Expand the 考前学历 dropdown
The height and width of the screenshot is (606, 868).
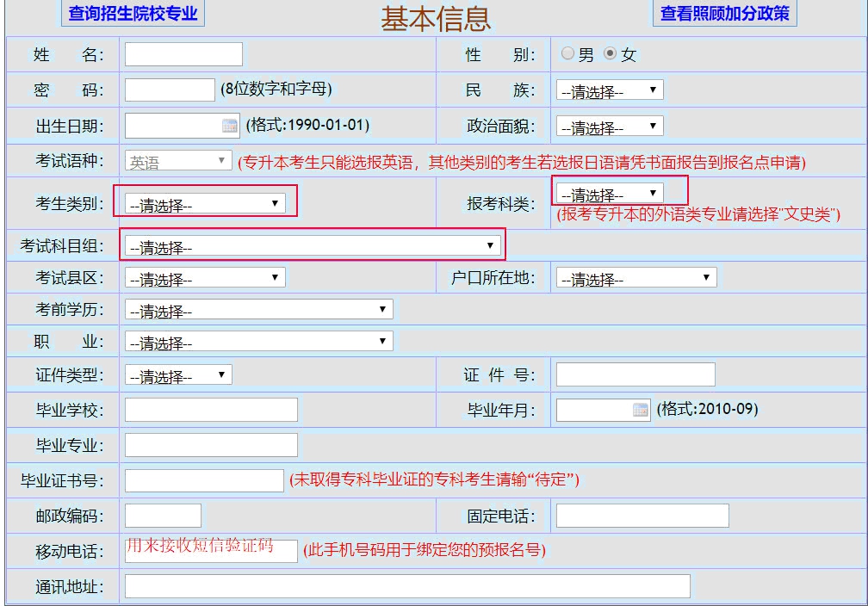pyautogui.click(x=258, y=309)
